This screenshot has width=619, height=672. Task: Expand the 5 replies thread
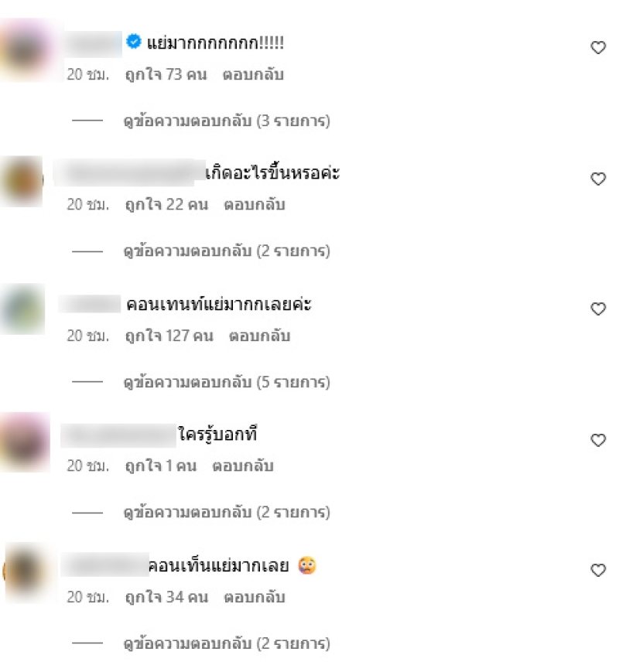coord(227,382)
